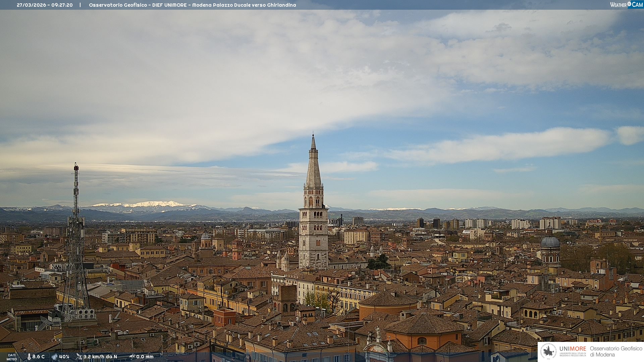Click the wind anemometer icon

click(79, 357)
